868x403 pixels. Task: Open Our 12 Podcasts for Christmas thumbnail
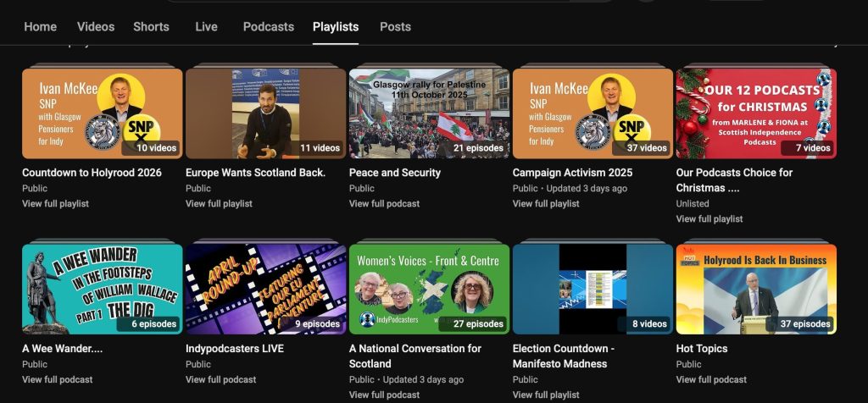pos(756,113)
